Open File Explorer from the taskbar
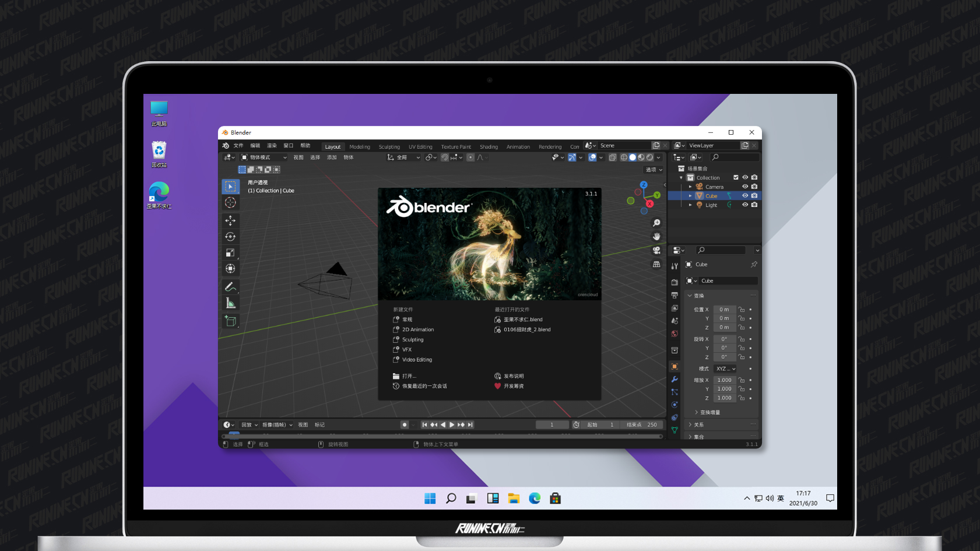The height and width of the screenshot is (551, 980). point(514,498)
